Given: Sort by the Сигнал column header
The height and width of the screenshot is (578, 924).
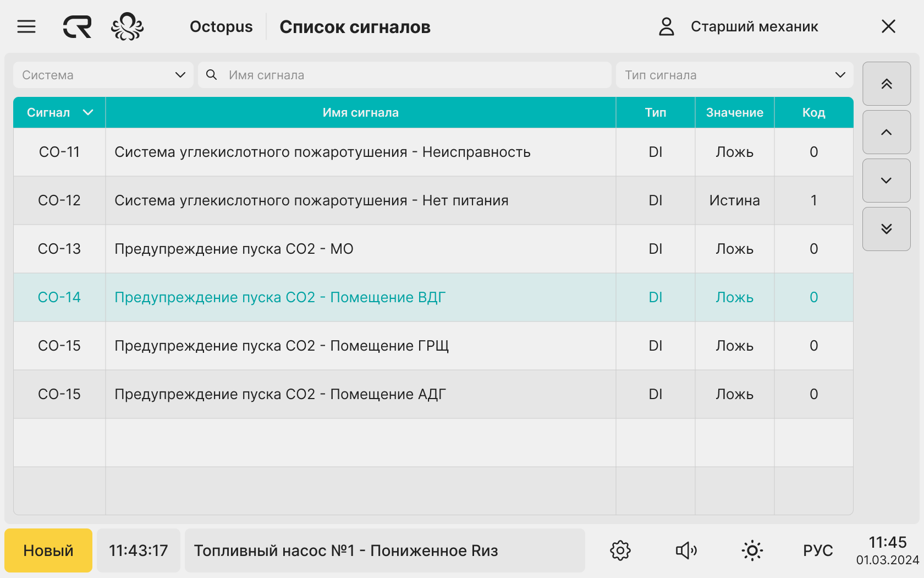Looking at the screenshot, I should click(59, 112).
